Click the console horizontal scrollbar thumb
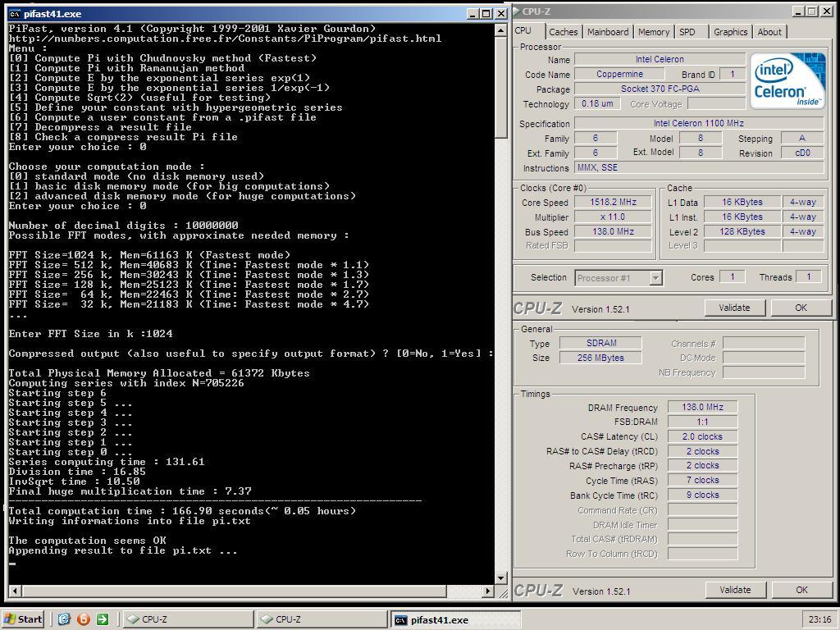The width and height of the screenshot is (840, 630). click(x=233, y=591)
